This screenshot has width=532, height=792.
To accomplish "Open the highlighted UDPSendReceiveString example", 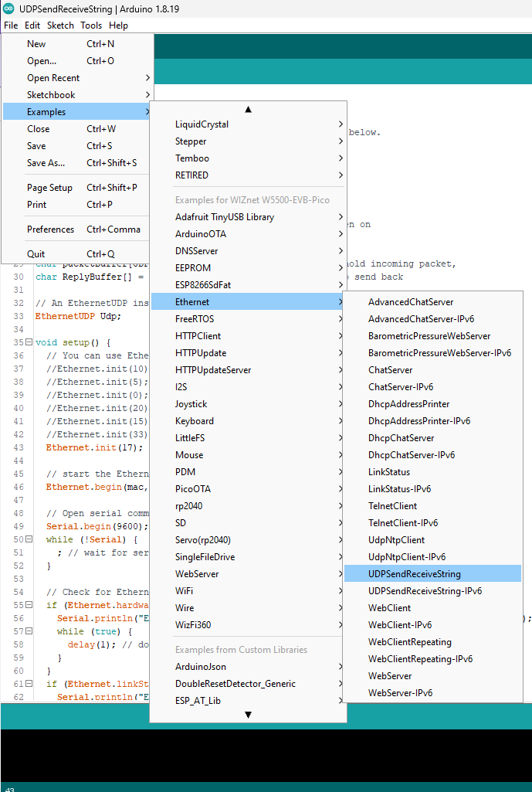I will pyautogui.click(x=432, y=574).
